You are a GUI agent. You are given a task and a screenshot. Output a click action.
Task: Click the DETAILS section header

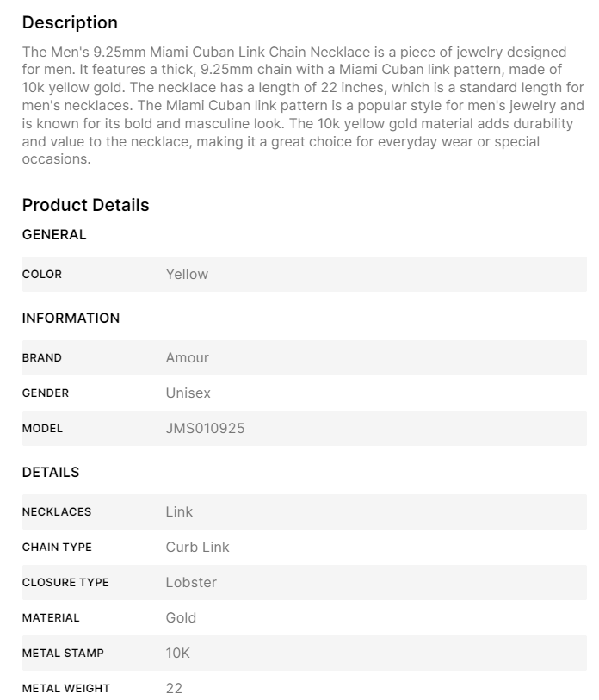point(51,472)
